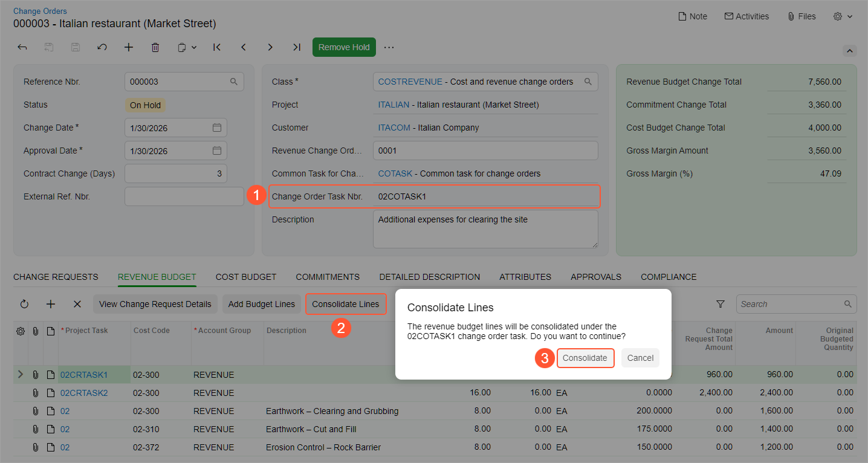Click View Change Request Details
Screen dimensions: 868x463
(x=155, y=304)
